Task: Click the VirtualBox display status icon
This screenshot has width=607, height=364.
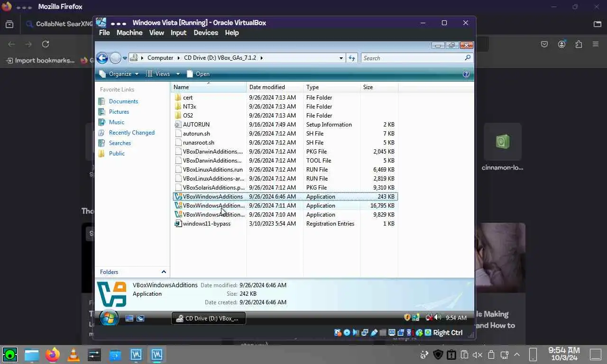Action: coord(392,333)
